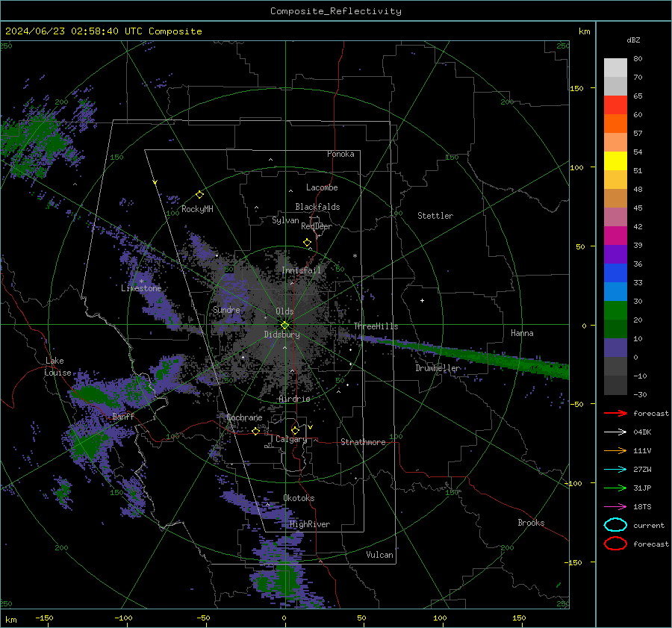Select the white 04DK arrow legend icon
672x628 pixels.
point(615,432)
